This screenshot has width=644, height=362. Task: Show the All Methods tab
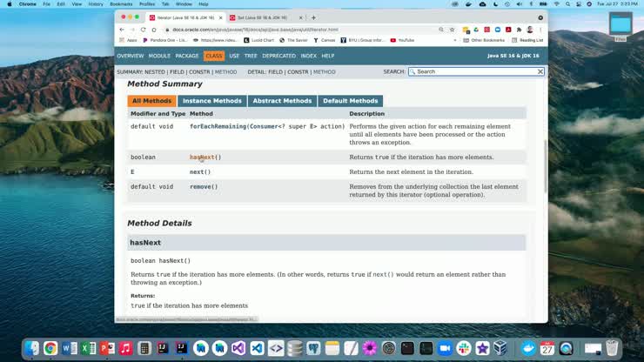pos(151,101)
